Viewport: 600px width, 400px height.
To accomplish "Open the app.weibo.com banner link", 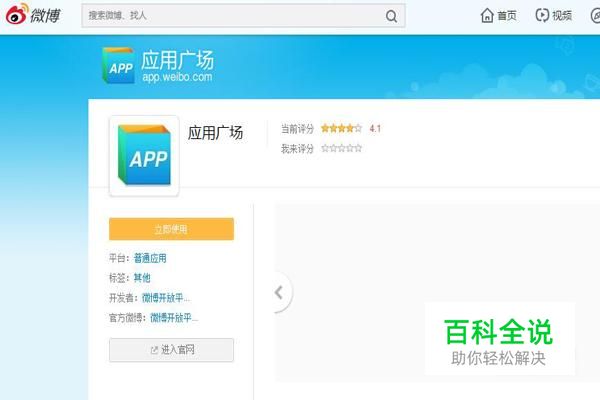I will [177, 77].
